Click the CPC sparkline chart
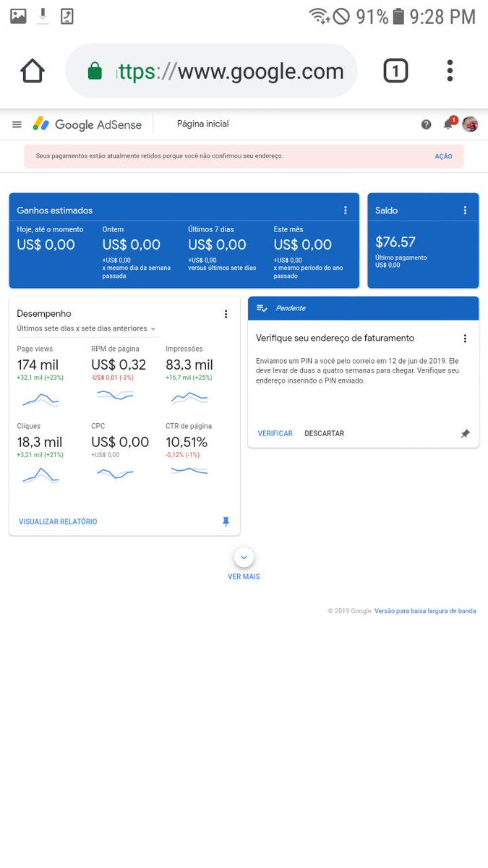The image size is (488, 868). click(115, 474)
